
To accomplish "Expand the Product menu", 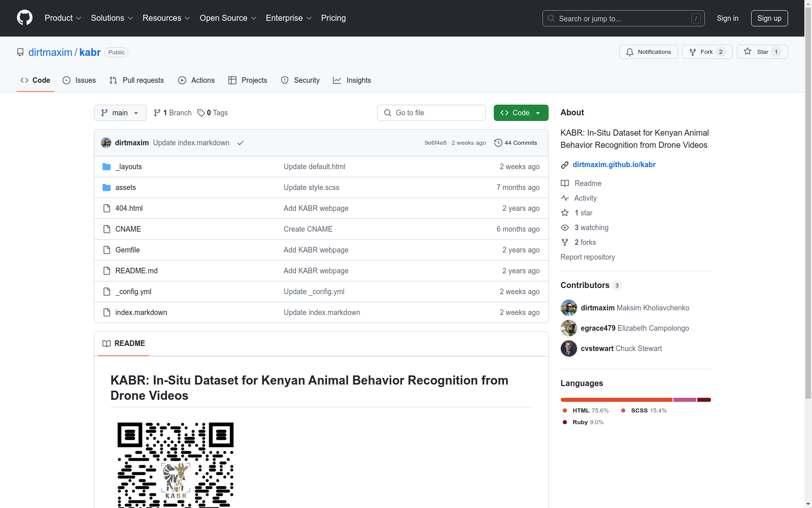I will [x=63, y=18].
